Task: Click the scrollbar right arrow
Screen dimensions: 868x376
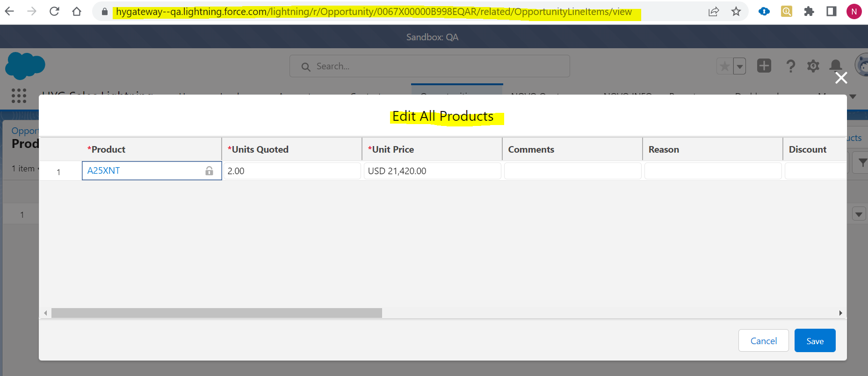Action: pos(840,313)
